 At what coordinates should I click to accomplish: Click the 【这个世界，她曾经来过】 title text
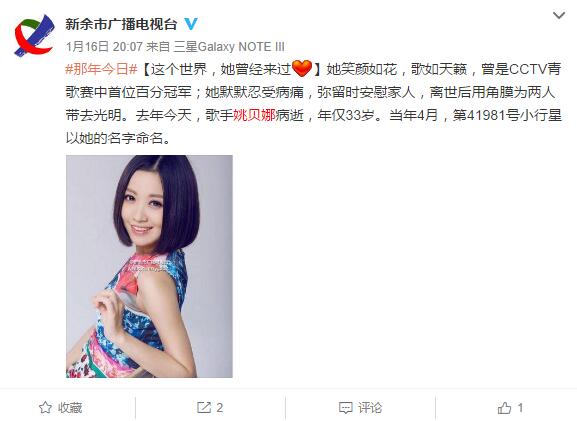(230, 69)
